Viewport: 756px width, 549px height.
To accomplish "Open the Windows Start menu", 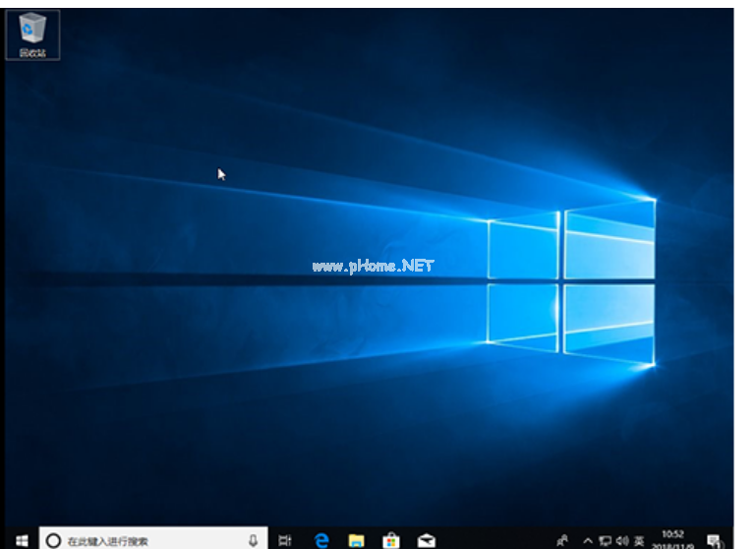I will (x=21, y=540).
